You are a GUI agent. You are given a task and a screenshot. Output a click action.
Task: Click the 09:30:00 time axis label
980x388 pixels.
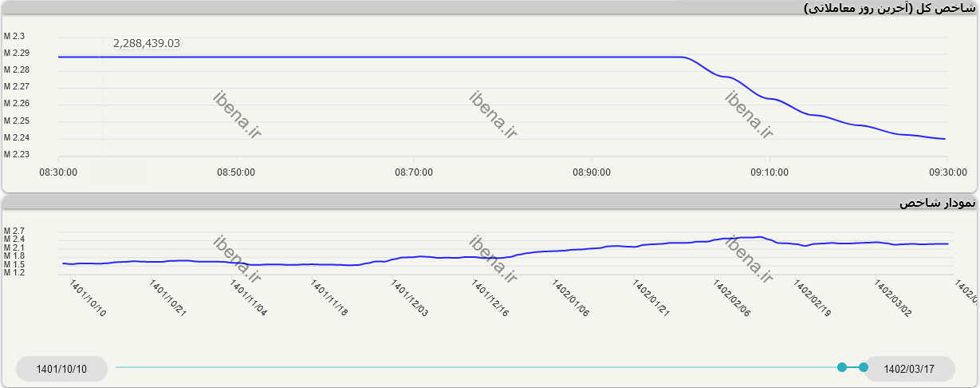947,172
